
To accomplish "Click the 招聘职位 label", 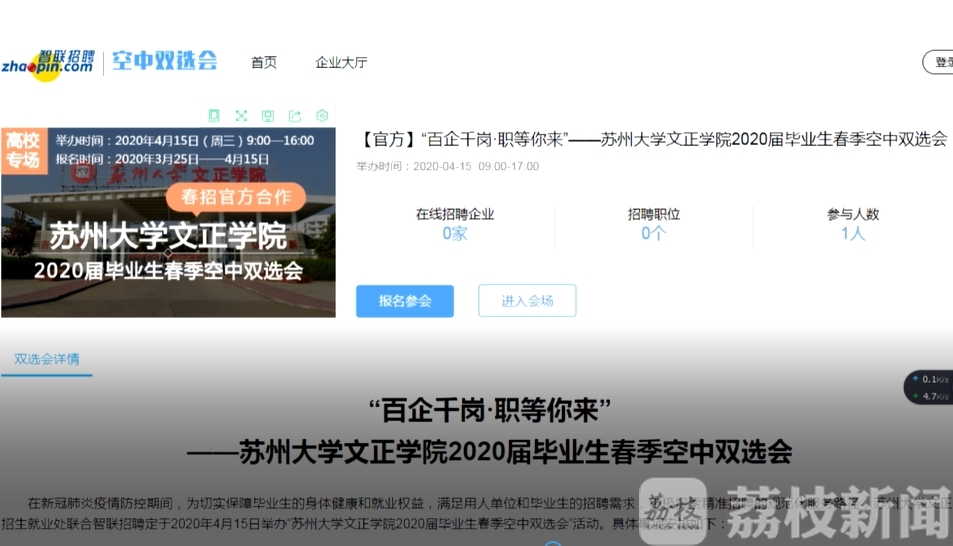I will click(x=654, y=214).
